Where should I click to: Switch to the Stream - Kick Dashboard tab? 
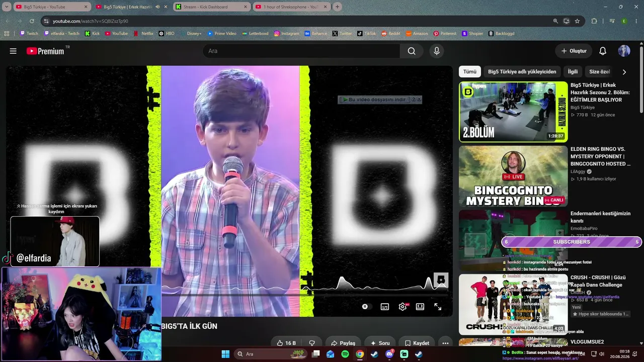[211, 7]
